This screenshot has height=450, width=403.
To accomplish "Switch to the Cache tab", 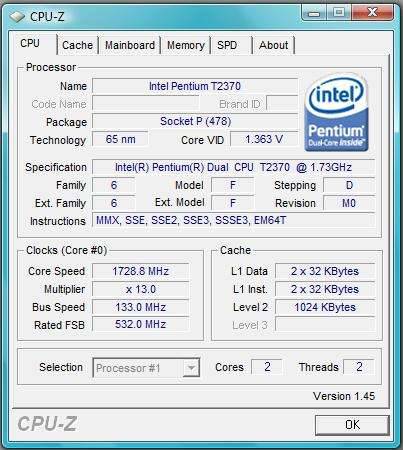I will pos(77,45).
